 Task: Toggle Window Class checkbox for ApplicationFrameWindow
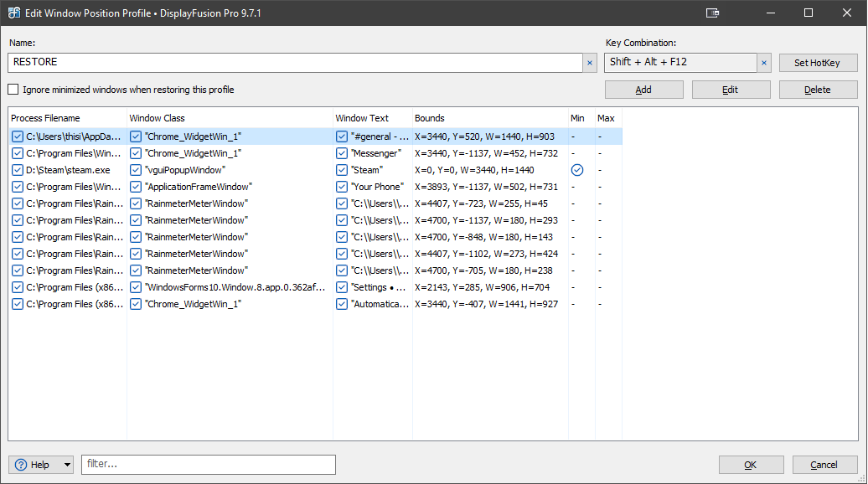(x=136, y=187)
